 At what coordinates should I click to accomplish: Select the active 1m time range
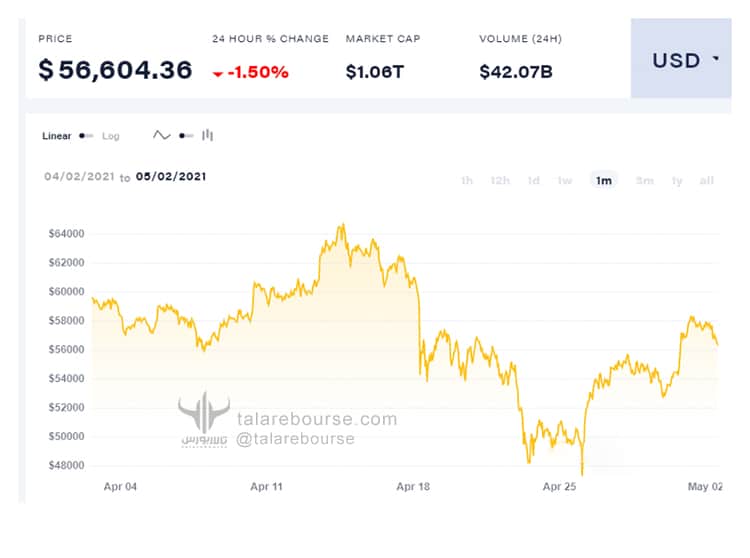tap(604, 181)
